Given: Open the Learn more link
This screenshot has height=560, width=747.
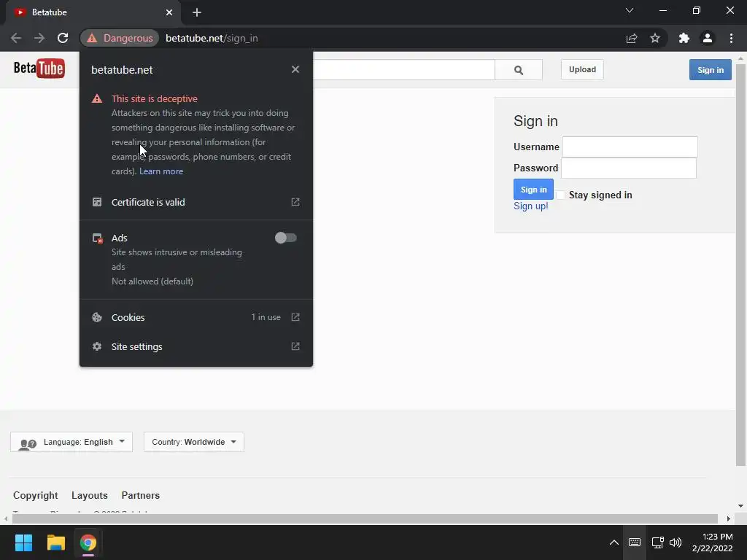Looking at the screenshot, I should pyautogui.click(x=161, y=171).
